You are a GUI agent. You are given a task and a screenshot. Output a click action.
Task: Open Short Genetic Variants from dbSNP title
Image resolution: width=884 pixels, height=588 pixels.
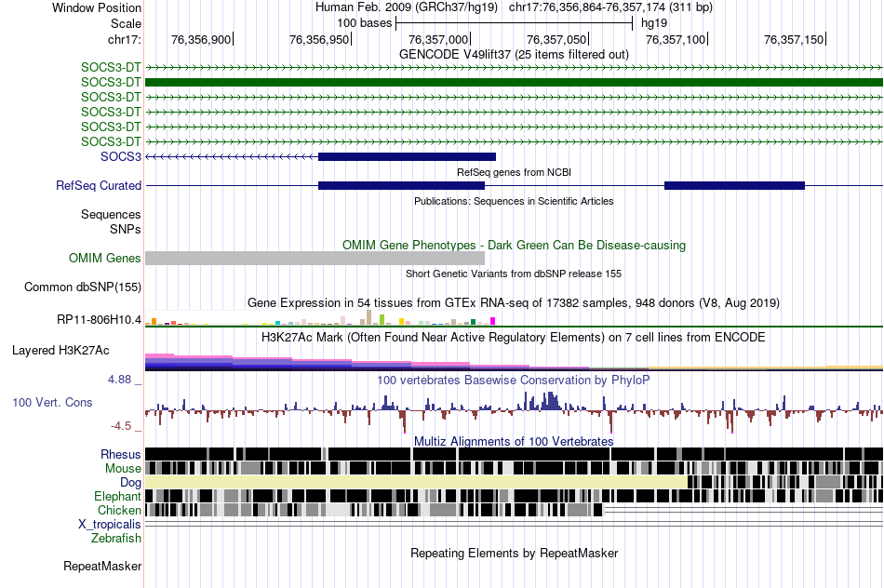(x=514, y=274)
